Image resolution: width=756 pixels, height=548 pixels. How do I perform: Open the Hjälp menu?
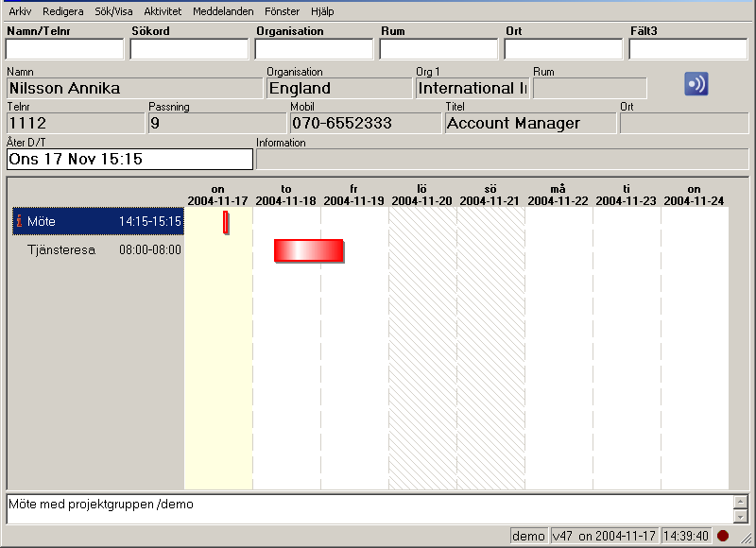(x=322, y=11)
